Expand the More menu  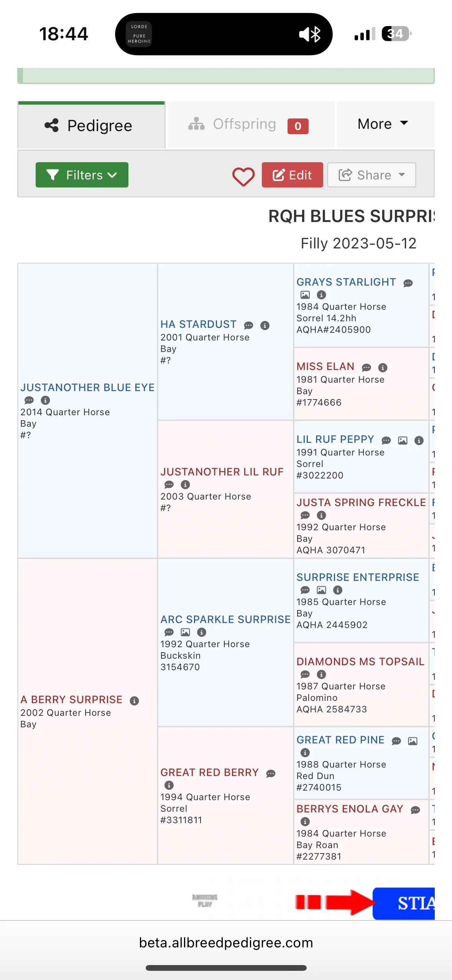click(384, 124)
